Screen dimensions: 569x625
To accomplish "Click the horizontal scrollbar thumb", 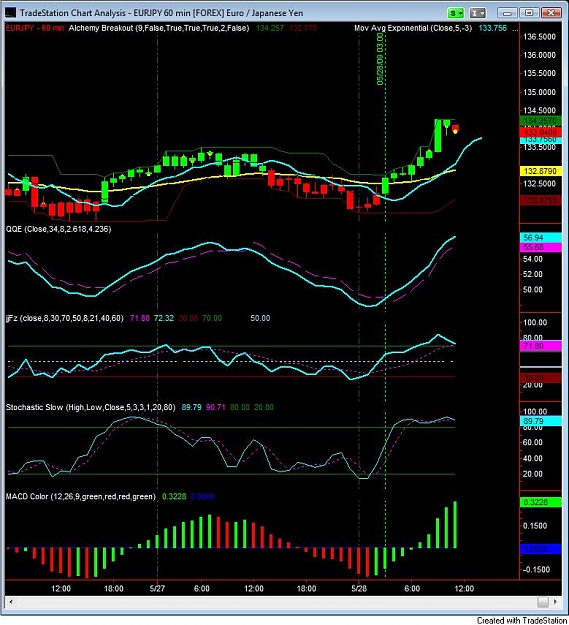I will 542,601.
